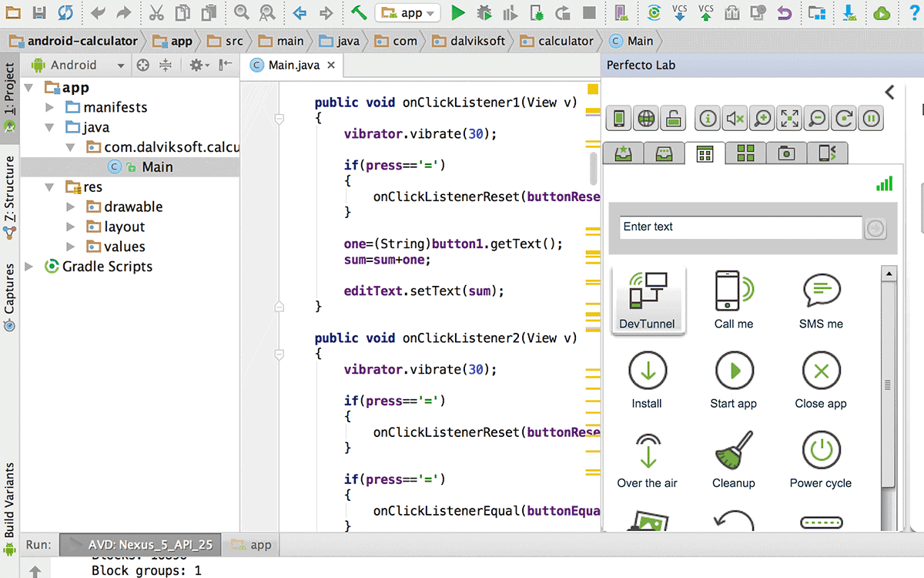Run the app with the green play button
This screenshot has height=578, width=924.
(x=458, y=12)
